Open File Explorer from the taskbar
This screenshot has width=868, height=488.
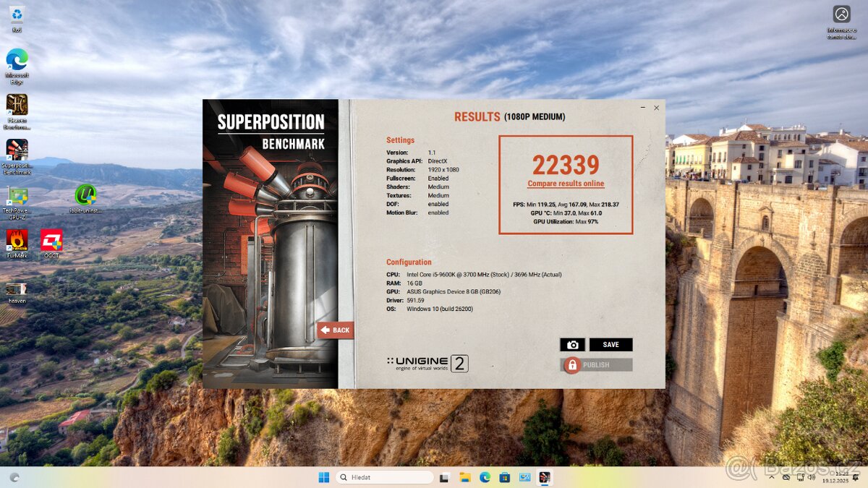click(465, 477)
